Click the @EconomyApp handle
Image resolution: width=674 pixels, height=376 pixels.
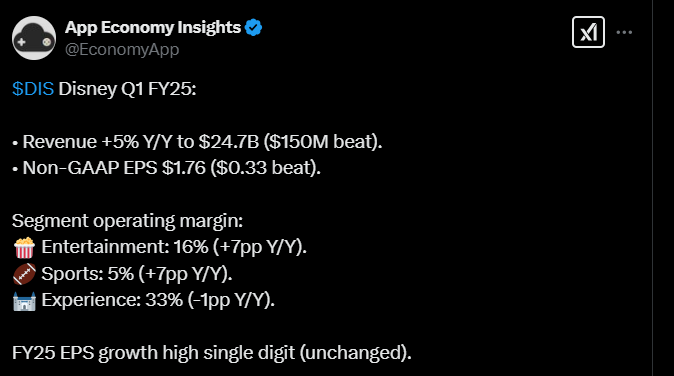pos(122,49)
